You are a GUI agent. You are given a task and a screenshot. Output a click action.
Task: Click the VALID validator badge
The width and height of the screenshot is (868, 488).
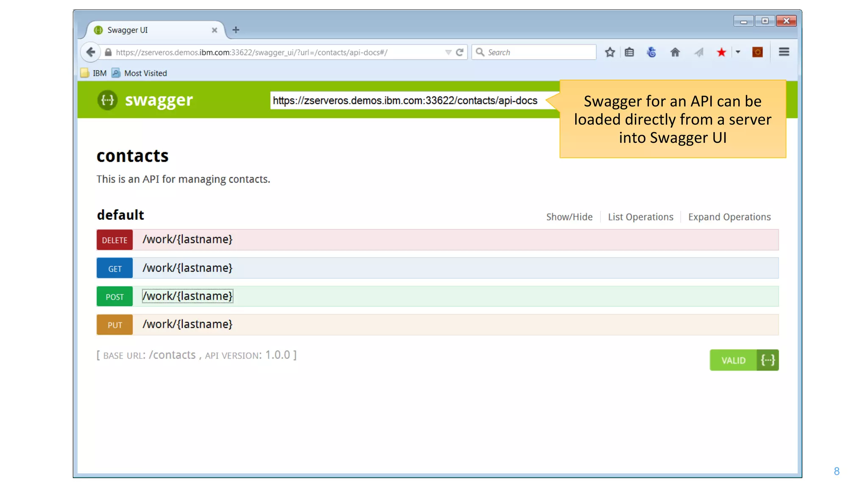pyautogui.click(x=744, y=360)
